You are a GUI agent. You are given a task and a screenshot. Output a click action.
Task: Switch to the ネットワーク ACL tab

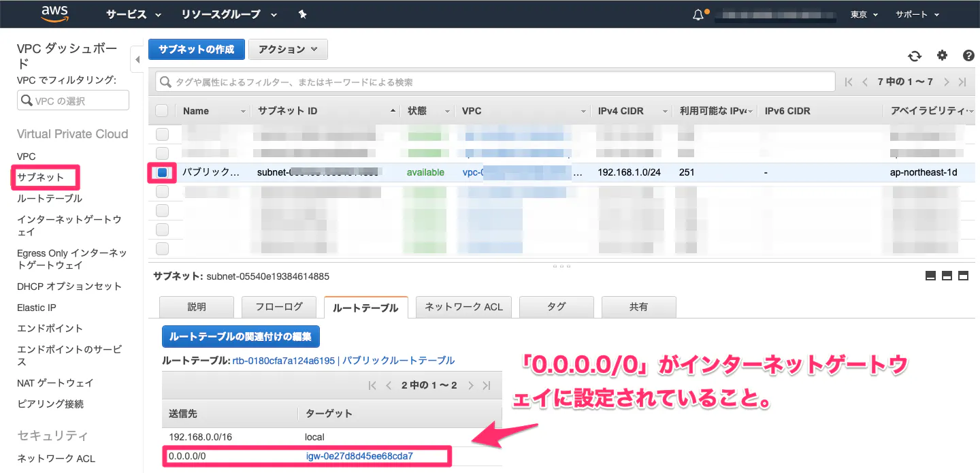tap(463, 307)
